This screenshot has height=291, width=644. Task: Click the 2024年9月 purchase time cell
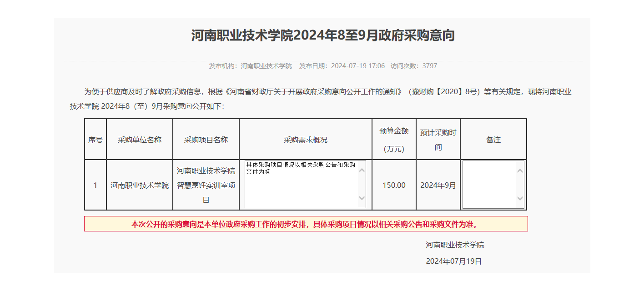click(438, 185)
